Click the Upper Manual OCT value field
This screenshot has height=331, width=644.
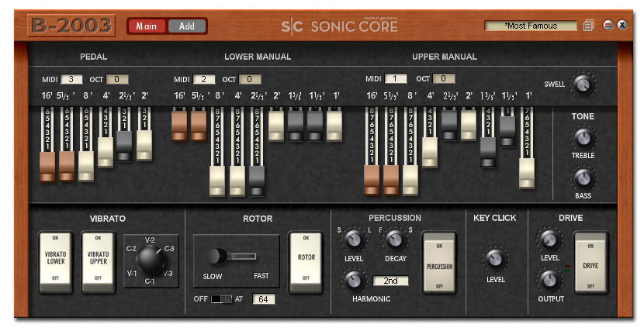coord(444,78)
